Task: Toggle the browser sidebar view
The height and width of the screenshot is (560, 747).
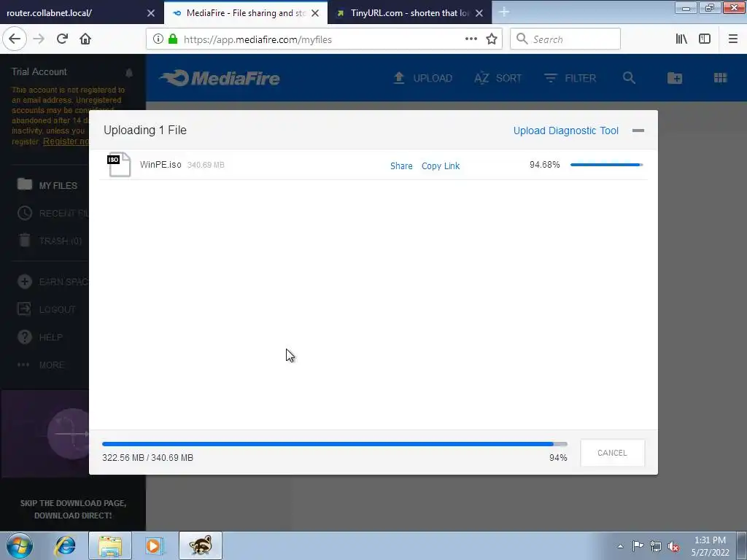Action: (705, 39)
